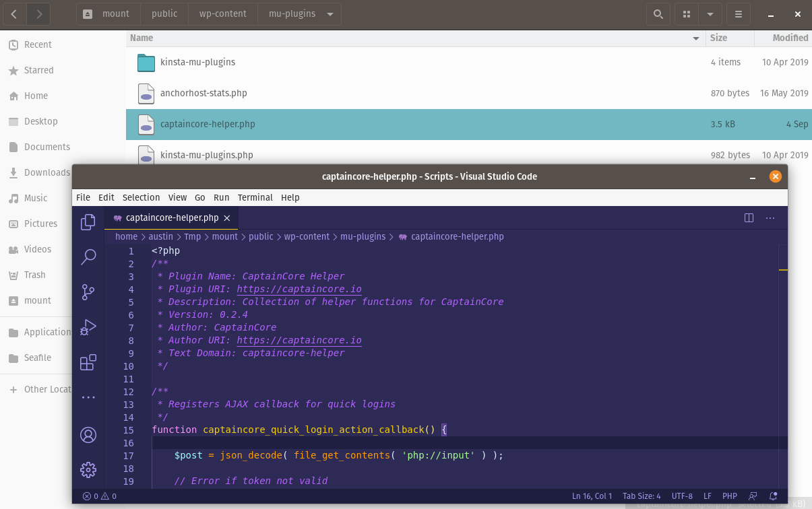
Task: Open the Run and Debug icon
Action: click(x=88, y=327)
